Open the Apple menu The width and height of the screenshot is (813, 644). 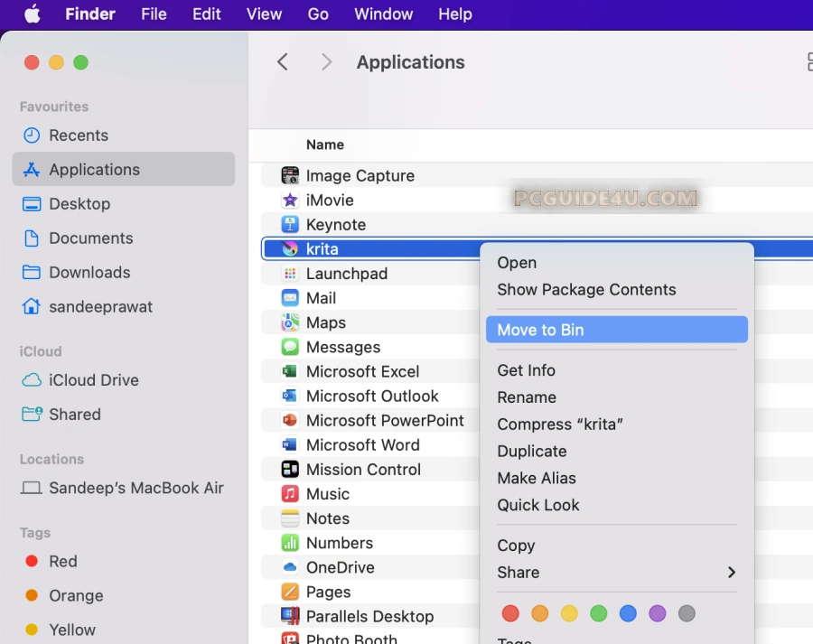coord(32,14)
